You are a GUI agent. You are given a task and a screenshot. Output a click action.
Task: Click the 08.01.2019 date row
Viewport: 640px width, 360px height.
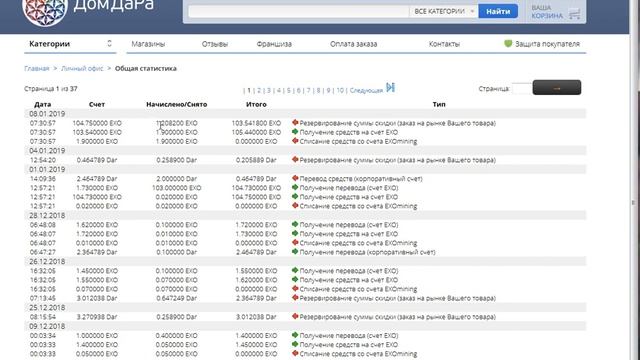coord(305,113)
